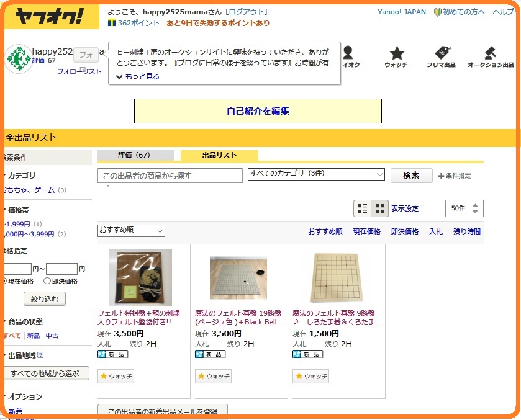Click the ログアウト link
Image resolution: width=521 pixels, height=420 pixels.
pyautogui.click(x=246, y=12)
